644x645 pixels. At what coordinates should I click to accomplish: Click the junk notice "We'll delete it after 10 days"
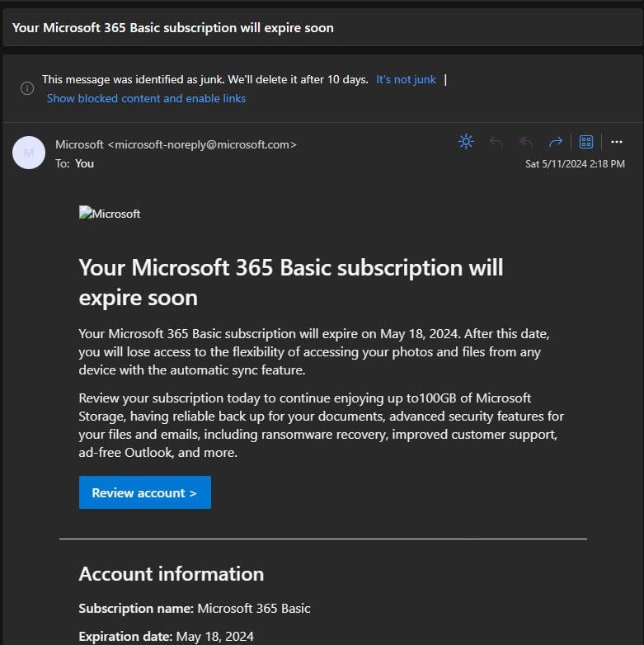coord(298,79)
